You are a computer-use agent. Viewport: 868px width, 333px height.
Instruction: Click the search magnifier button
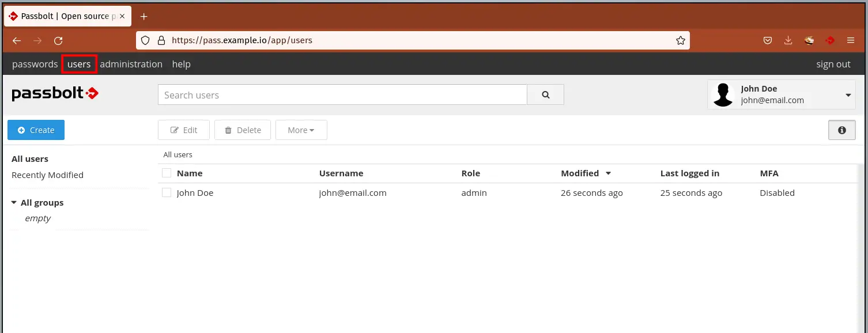click(545, 95)
